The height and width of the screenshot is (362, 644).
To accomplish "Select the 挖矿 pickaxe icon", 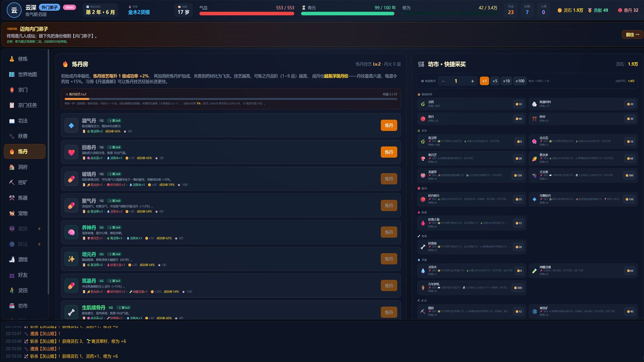I will tap(12, 182).
